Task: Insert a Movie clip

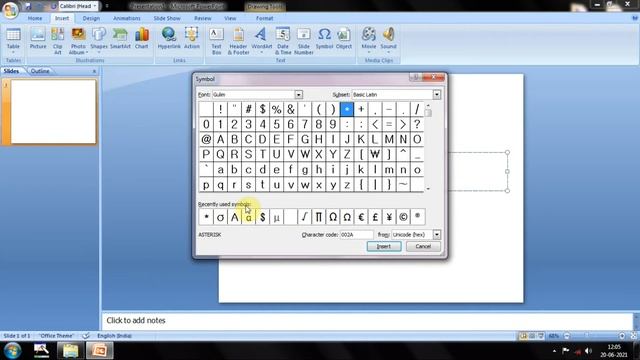Action: click(369, 40)
